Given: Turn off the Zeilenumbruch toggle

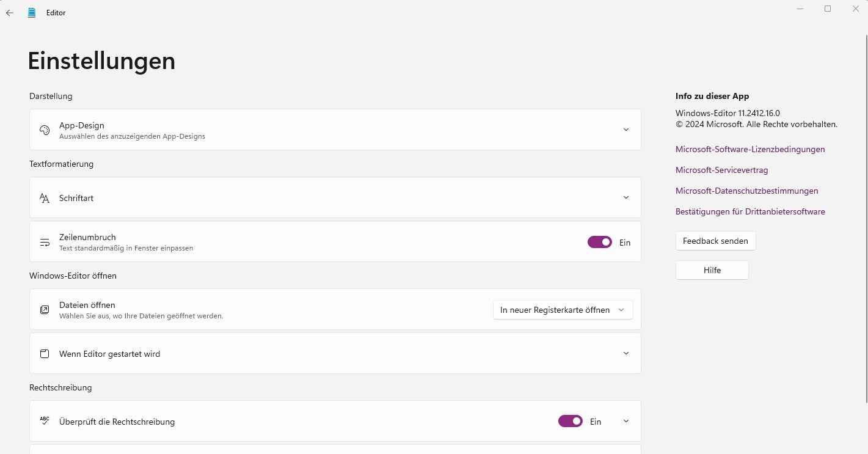Looking at the screenshot, I should 600,242.
